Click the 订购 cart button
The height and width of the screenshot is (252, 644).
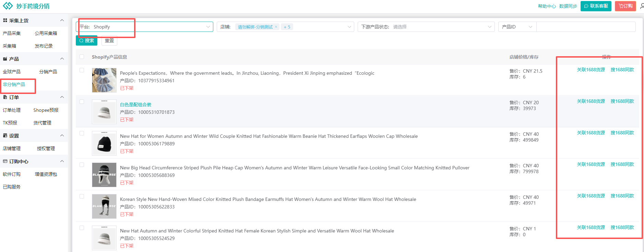click(625, 6)
